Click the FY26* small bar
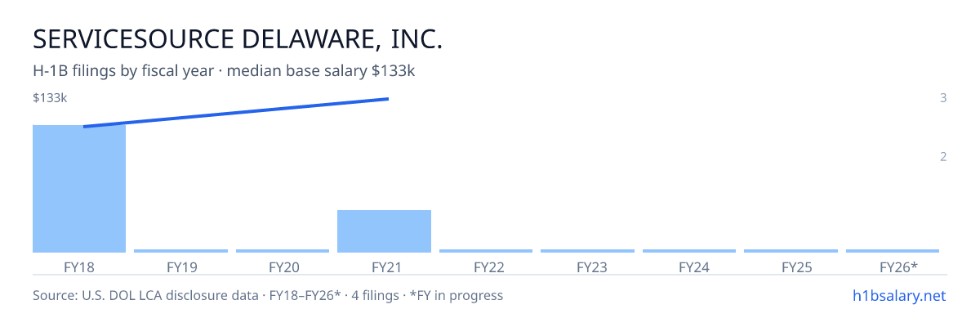 pos(893,251)
